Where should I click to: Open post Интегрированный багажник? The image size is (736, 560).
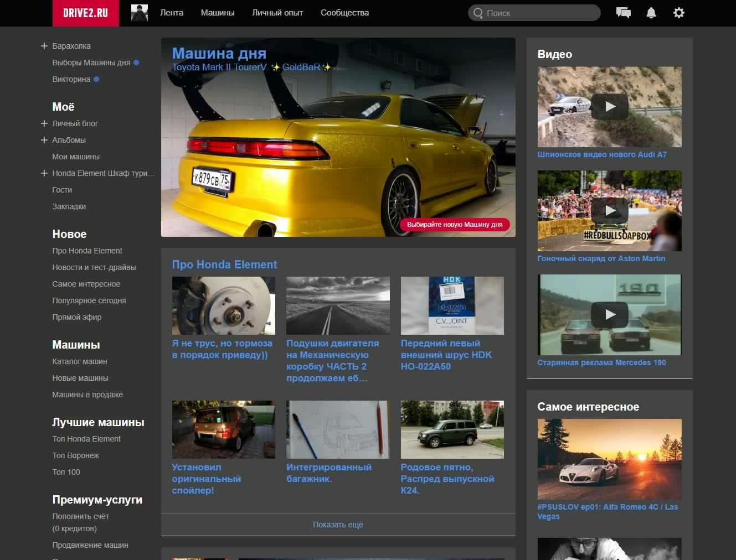tap(329, 473)
